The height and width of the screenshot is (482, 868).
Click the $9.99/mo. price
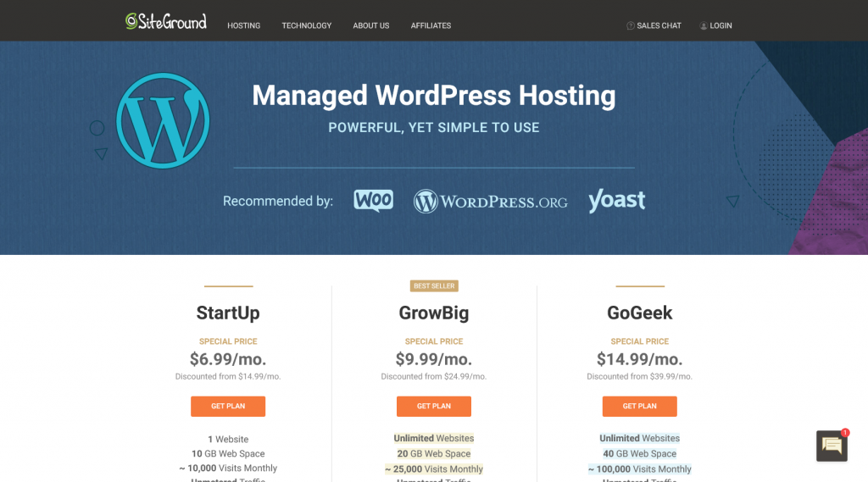434,359
